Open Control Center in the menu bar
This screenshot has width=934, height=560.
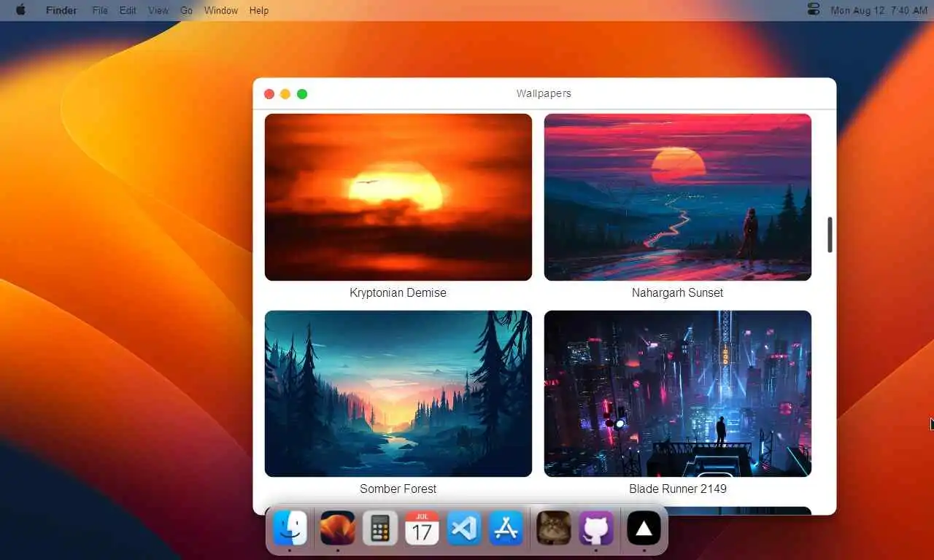click(x=814, y=10)
